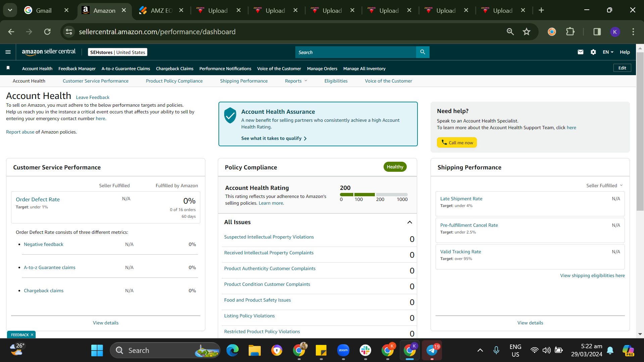The width and height of the screenshot is (644, 362).
Task: Click View details under Customer Service Performance
Action: pos(106,323)
